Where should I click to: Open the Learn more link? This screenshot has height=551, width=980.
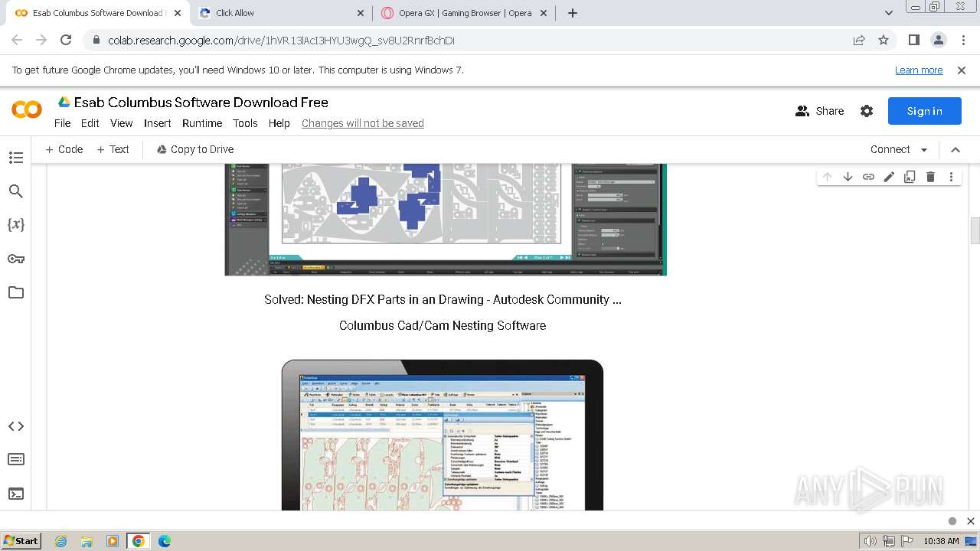tap(919, 70)
